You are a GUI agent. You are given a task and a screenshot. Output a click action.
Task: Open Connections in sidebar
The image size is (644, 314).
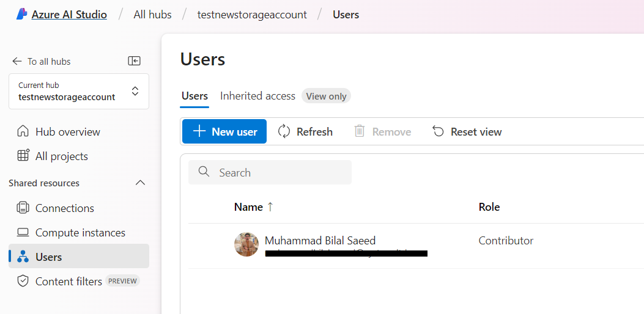(x=65, y=208)
